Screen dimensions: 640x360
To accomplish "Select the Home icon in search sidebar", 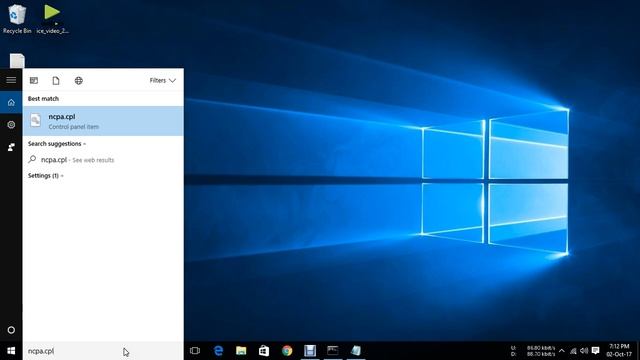I will [11, 102].
